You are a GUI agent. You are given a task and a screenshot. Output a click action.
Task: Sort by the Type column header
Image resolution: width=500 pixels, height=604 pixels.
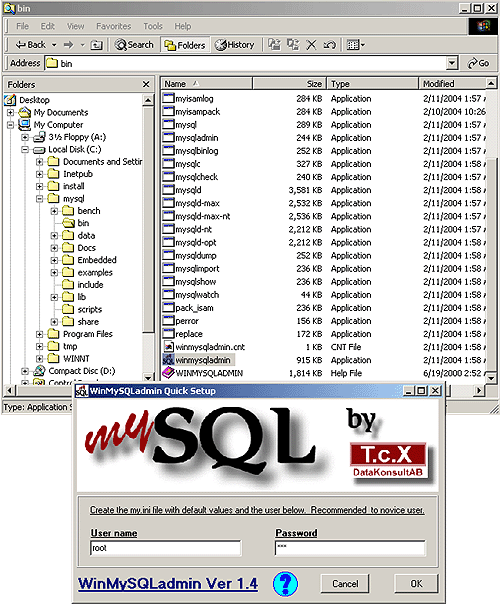coord(372,84)
